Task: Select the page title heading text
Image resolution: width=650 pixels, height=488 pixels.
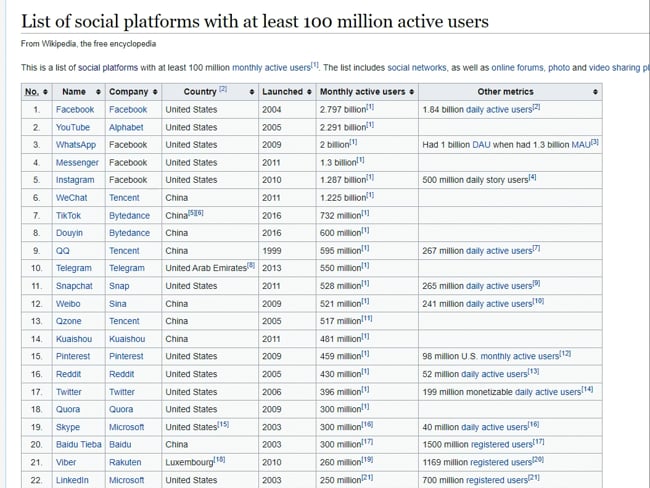Action: (255, 21)
